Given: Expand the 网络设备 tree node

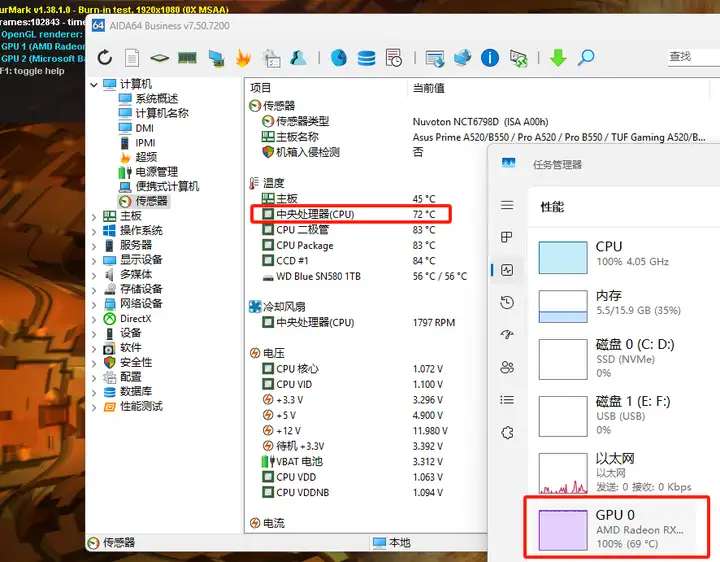Looking at the screenshot, I should 94,305.
